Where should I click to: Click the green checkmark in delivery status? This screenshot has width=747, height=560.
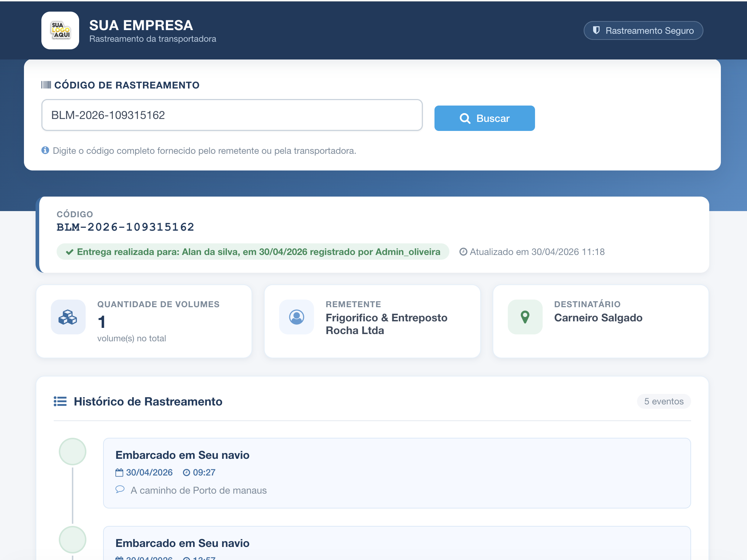(x=70, y=252)
